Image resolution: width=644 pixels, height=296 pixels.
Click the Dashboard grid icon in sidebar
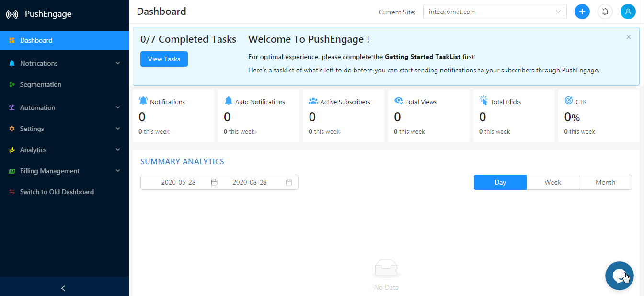[x=12, y=41]
